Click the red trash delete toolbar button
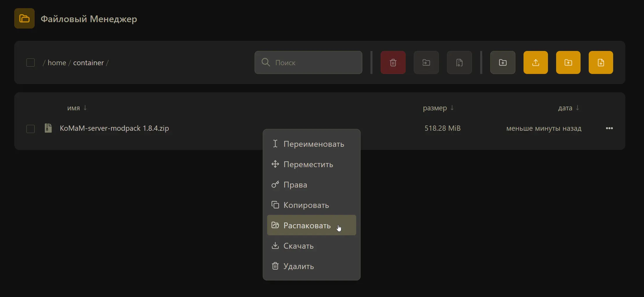The height and width of the screenshot is (297, 644). pyautogui.click(x=393, y=63)
